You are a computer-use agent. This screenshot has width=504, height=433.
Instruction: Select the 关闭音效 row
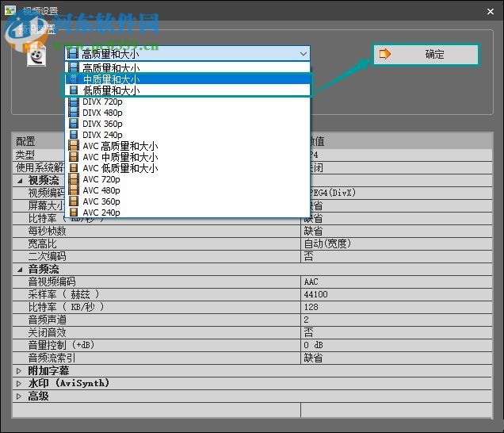click(x=252, y=332)
